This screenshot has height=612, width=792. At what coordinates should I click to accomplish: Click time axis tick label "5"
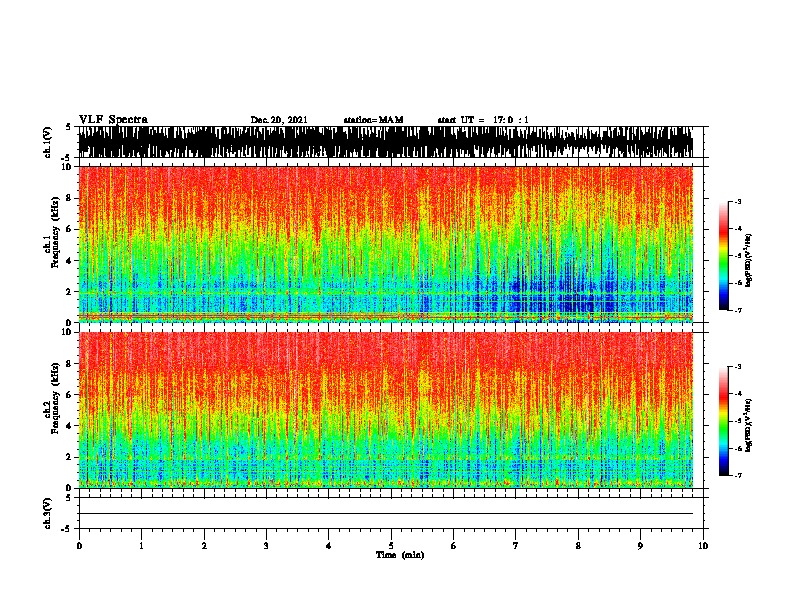[x=391, y=546]
